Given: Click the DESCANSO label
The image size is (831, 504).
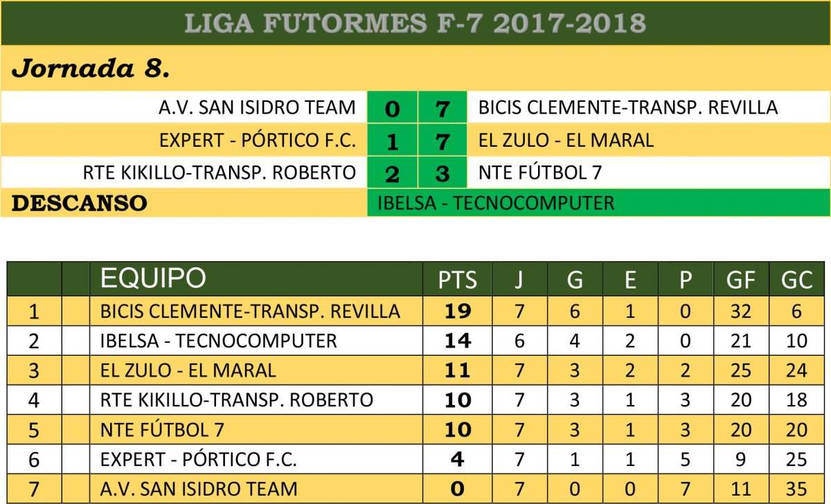Looking at the screenshot, I should pos(80,204).
